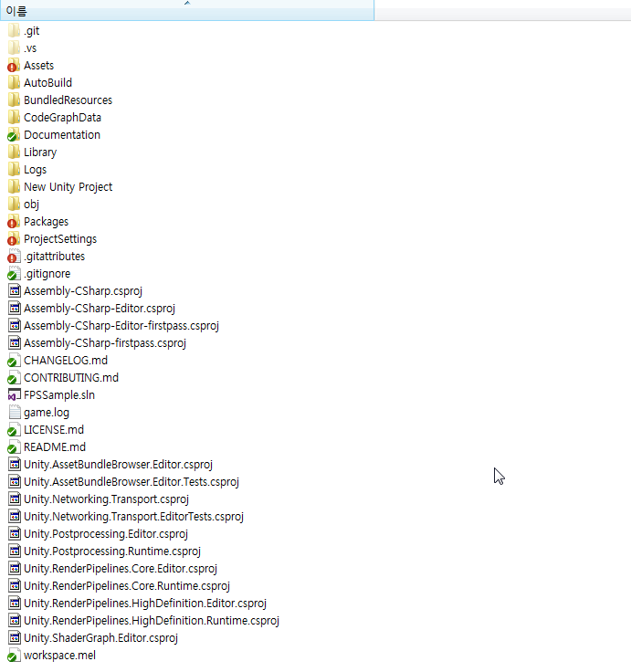The image size is (631, 672).
Task: Select the AutoBuild folder name
Action: coord(47,83)
